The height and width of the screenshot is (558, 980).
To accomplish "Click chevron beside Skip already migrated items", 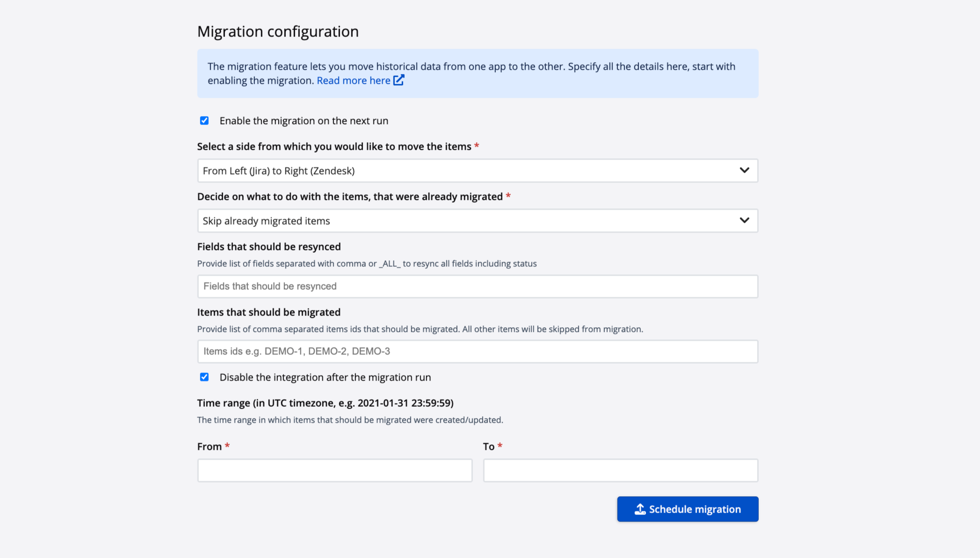I will click(x=744, y=220).
